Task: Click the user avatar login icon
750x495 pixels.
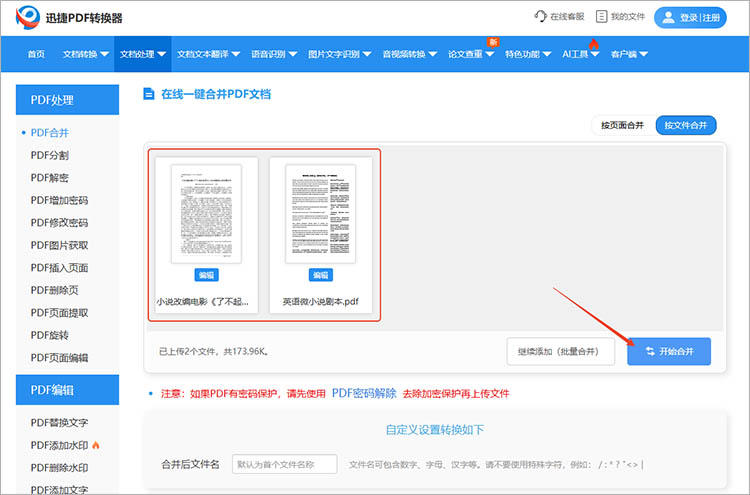Action: click(669, 17)
